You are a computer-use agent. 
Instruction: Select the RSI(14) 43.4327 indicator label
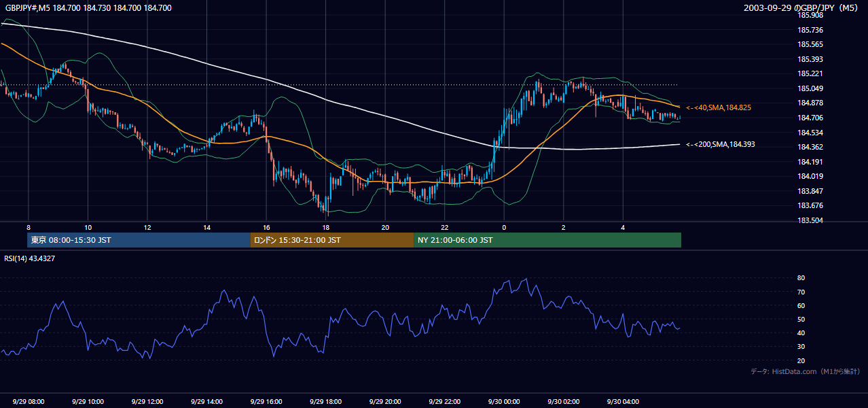tap(30, 258)
